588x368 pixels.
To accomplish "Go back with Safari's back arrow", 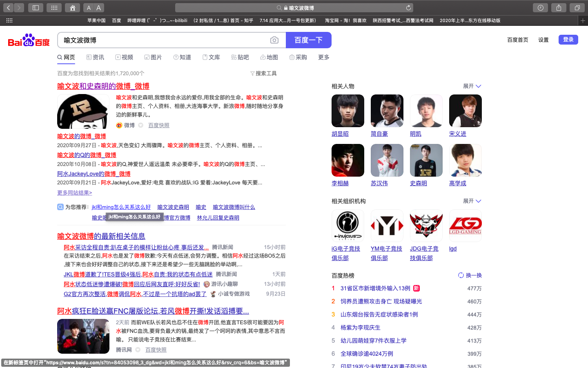I will (9, 8).
